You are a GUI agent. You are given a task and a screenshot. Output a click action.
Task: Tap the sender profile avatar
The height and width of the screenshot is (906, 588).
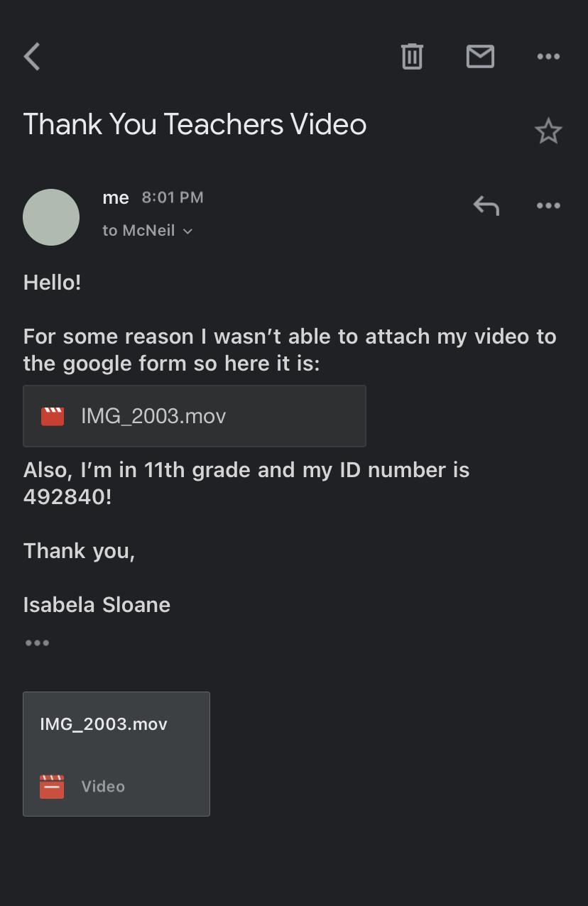tap(51, 217)
